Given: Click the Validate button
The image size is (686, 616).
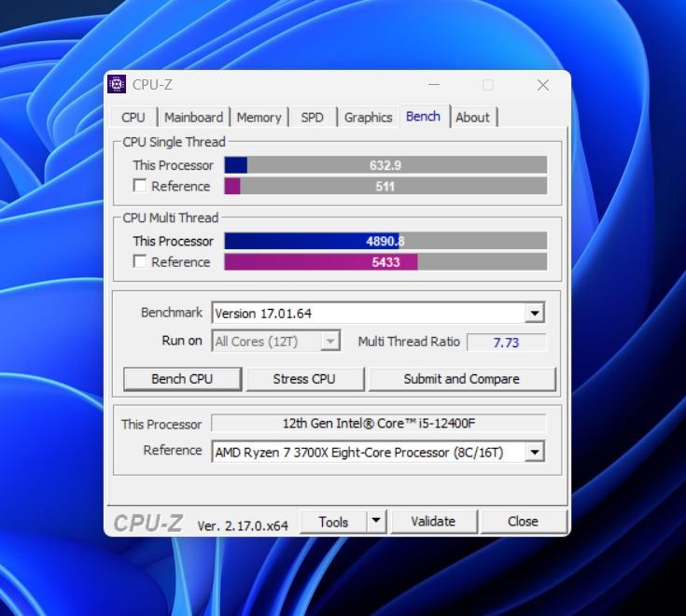Looking at the screenshot, I should 434,522.
